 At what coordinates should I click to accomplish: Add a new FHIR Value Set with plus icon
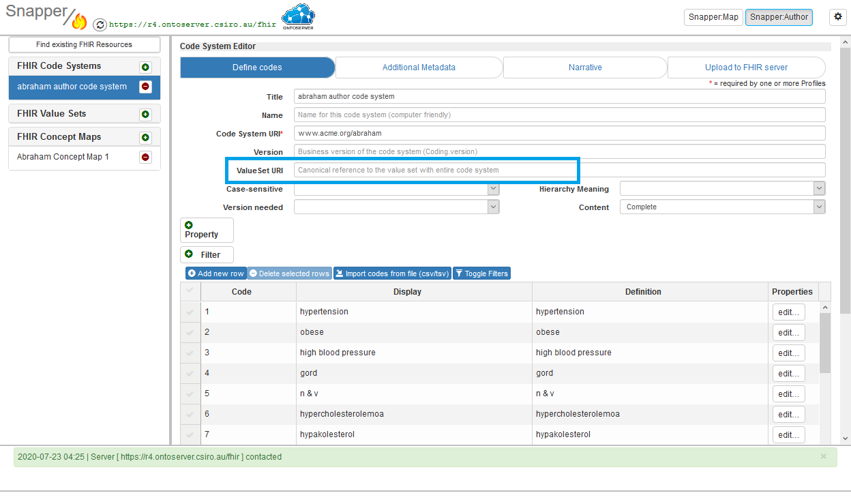(x=145, y=115)
